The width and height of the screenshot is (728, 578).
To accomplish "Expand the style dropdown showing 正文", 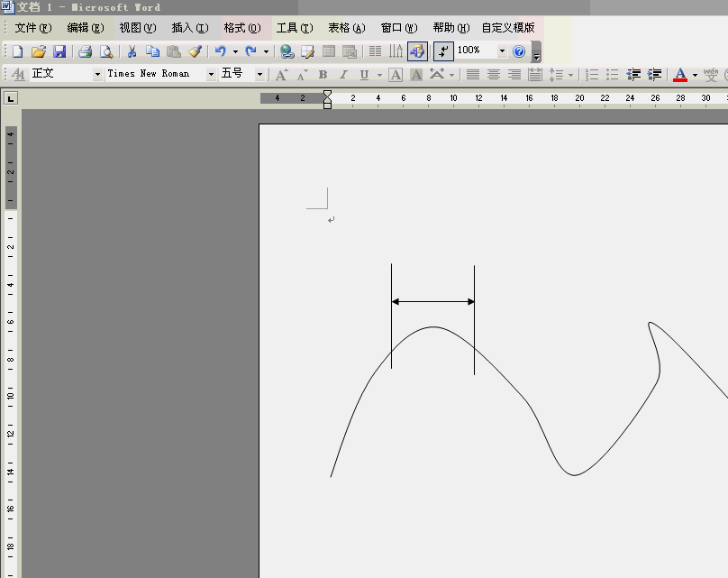I will (x=97, y=74).
